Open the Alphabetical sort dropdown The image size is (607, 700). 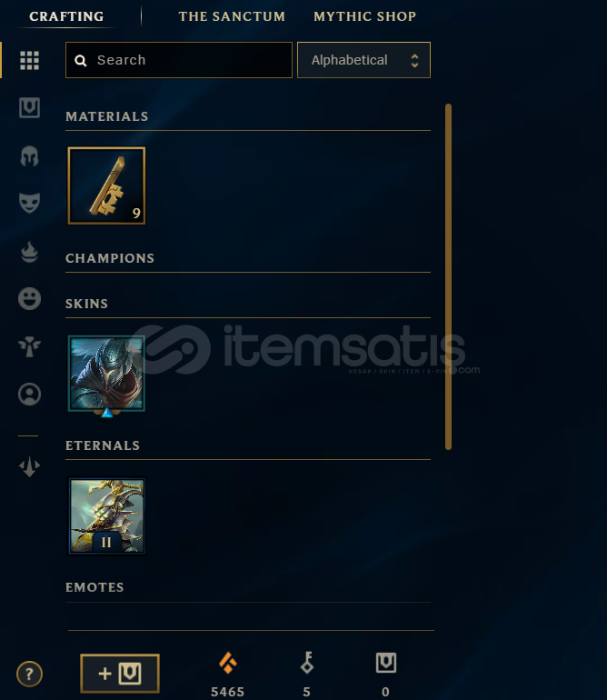[x=363, y=60]
